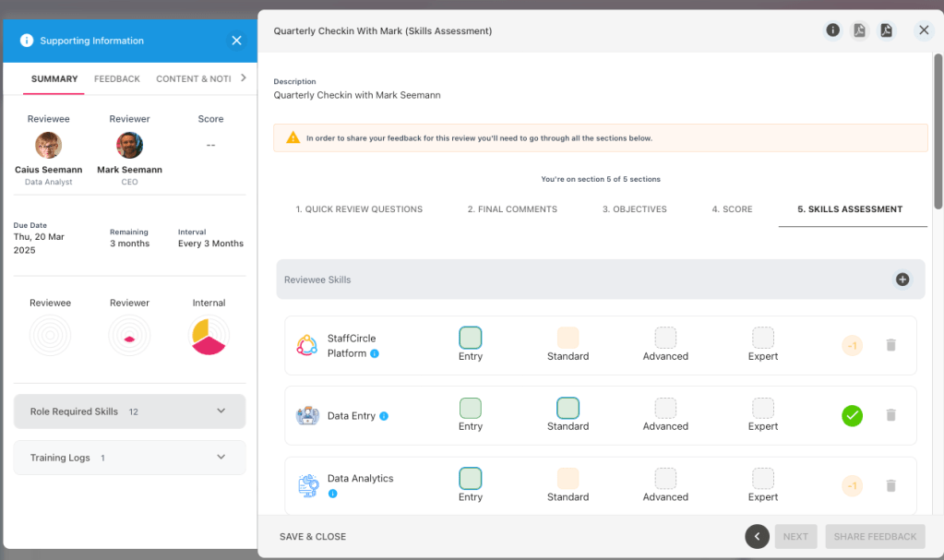This screenshot has width=944, height=560.
Task: Click the info icon in the review header
Action: (x=832, y=30)
